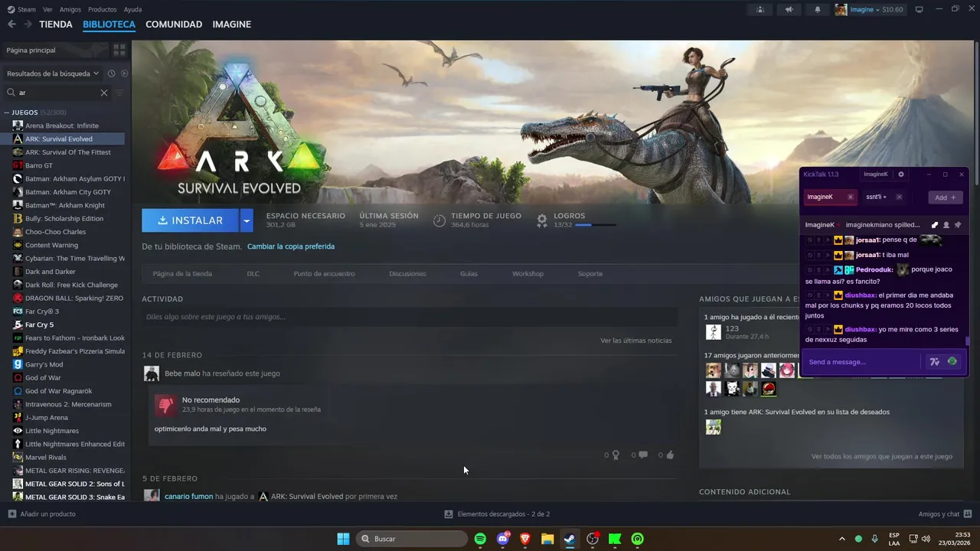Click the Logros achievements progress bar
Screen dimensions: 980x551
595,225
